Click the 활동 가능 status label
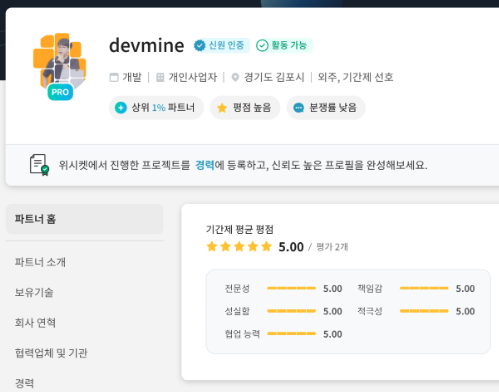Viewport: 499px width, 392px height. pos(289,45)
